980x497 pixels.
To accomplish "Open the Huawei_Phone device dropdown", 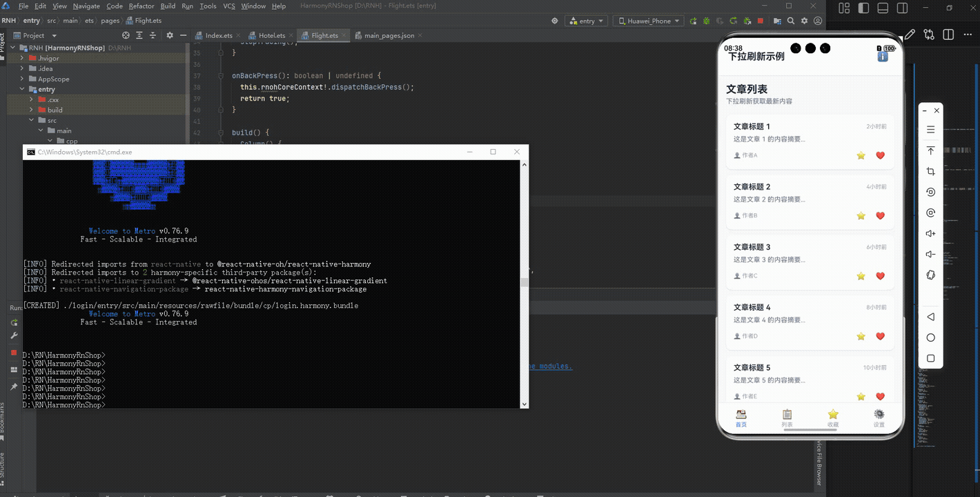I will click(x=649, y=21).
